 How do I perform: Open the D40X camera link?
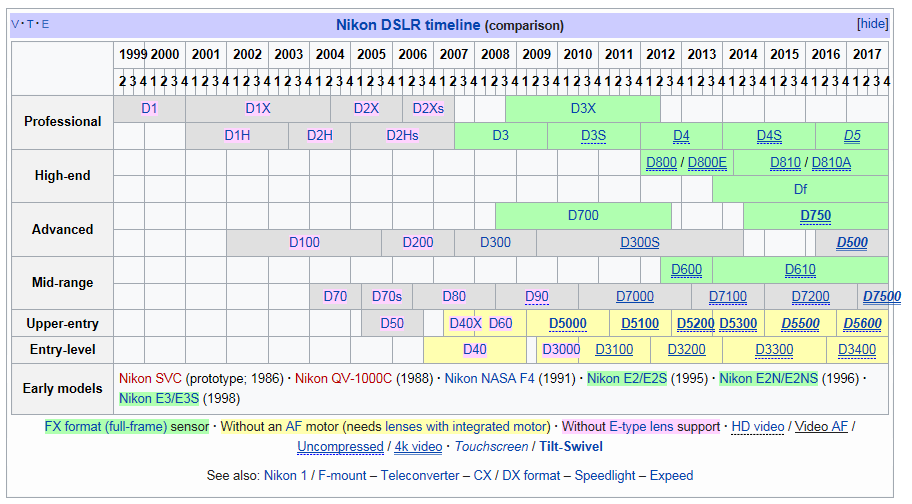[465, 323]
